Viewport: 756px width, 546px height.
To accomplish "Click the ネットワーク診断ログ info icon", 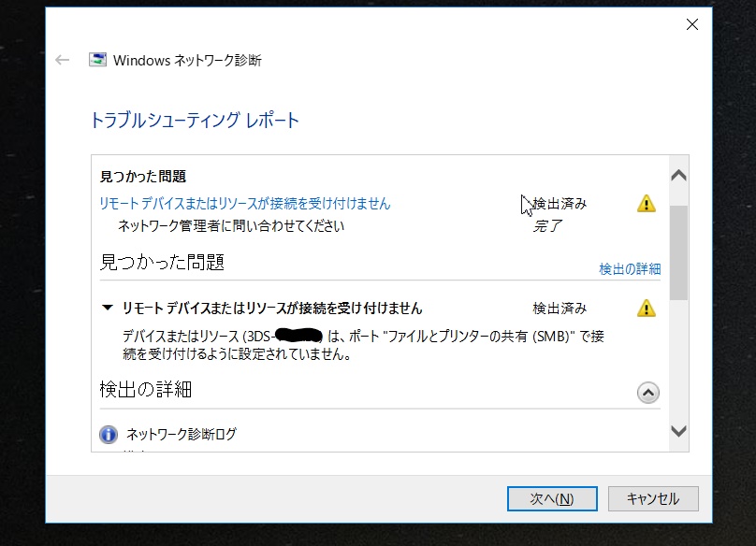I will click(109, 434).
